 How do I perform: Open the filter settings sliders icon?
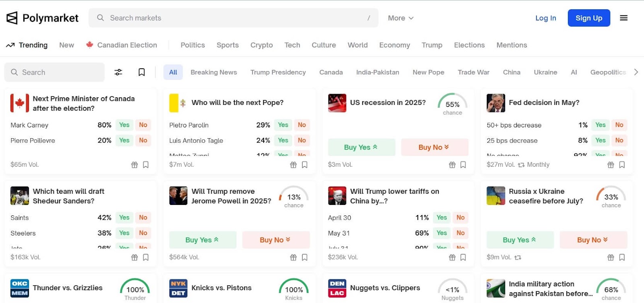click(118, 72)
